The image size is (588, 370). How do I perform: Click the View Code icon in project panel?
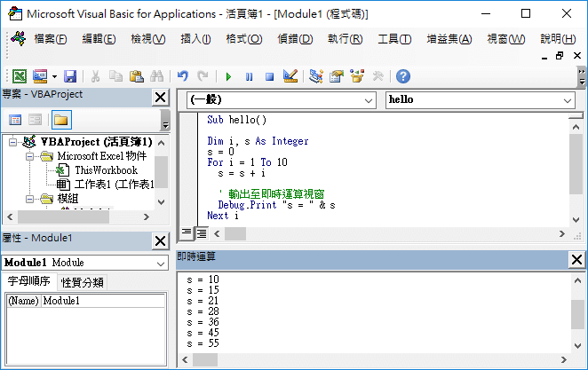pos(15,120)
